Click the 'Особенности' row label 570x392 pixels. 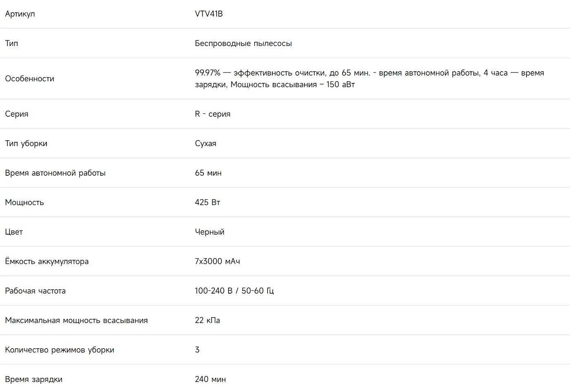point(29,78)
